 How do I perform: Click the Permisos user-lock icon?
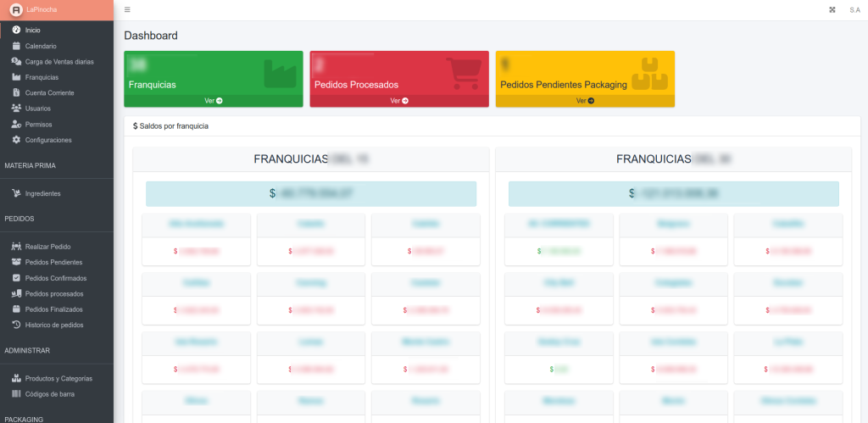(16, 124)
